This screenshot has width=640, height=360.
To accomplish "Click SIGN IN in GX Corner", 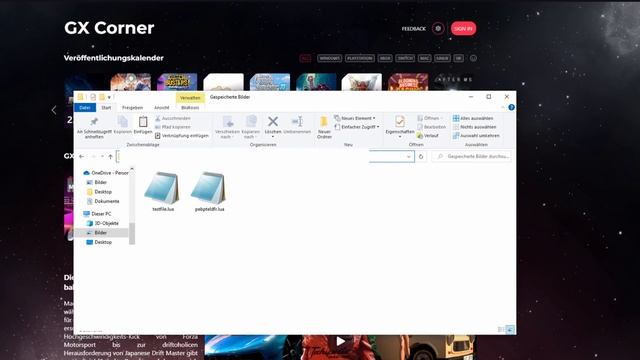I will tap(463, 29).
